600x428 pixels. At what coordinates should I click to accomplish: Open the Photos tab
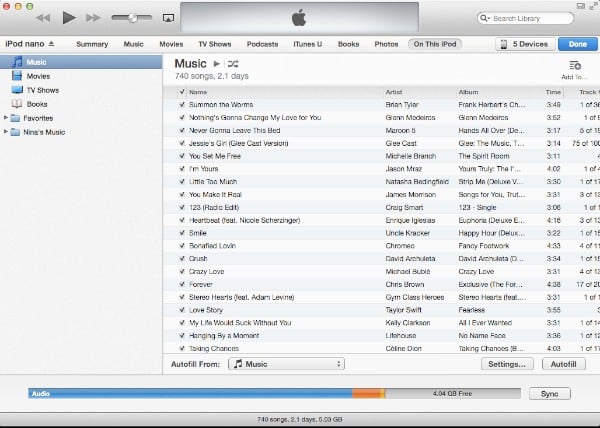(x=386, y=44)
